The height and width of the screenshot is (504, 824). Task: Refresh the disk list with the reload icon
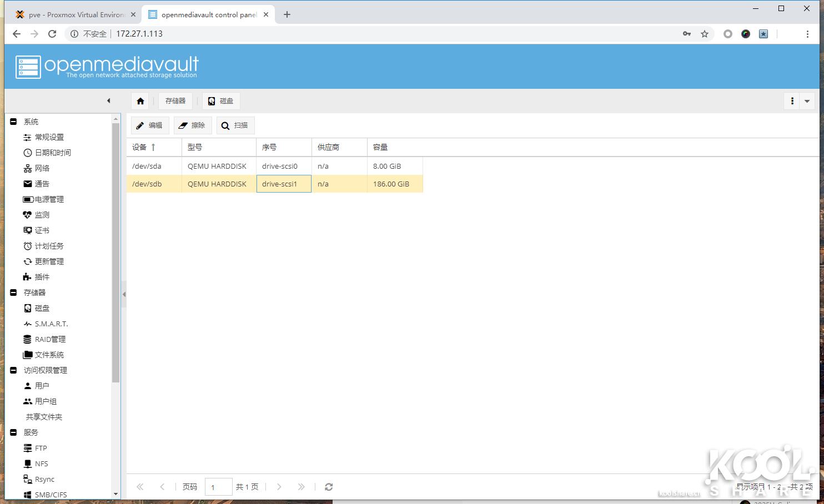tap(329, 487)
